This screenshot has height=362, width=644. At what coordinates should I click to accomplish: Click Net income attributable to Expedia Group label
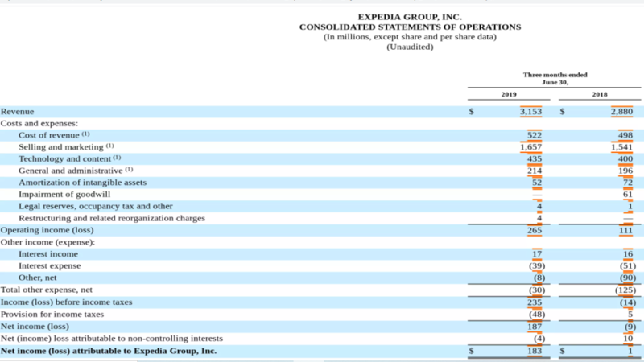tap(109, 351)
